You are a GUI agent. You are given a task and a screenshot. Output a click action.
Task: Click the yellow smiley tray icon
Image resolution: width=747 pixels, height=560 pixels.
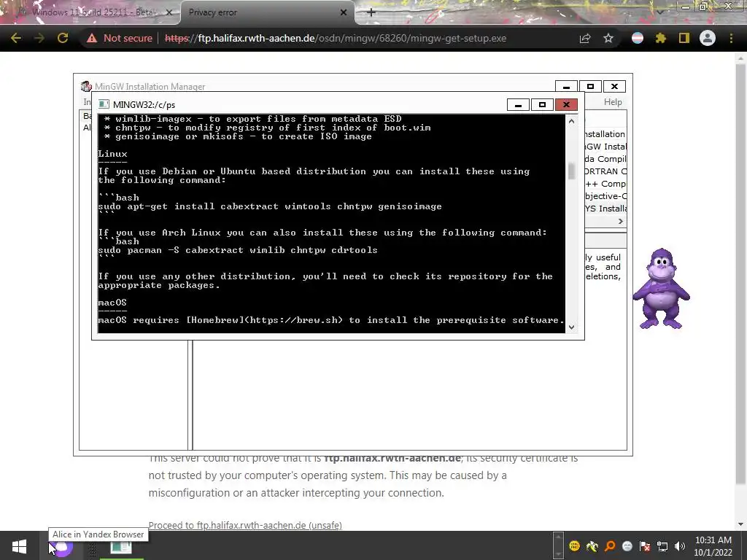575,546
